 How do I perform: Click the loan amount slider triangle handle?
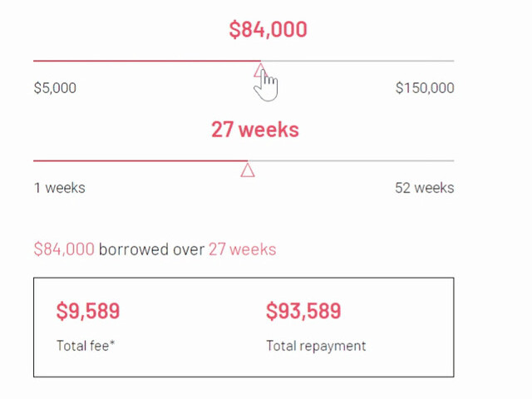click(260, 70)
